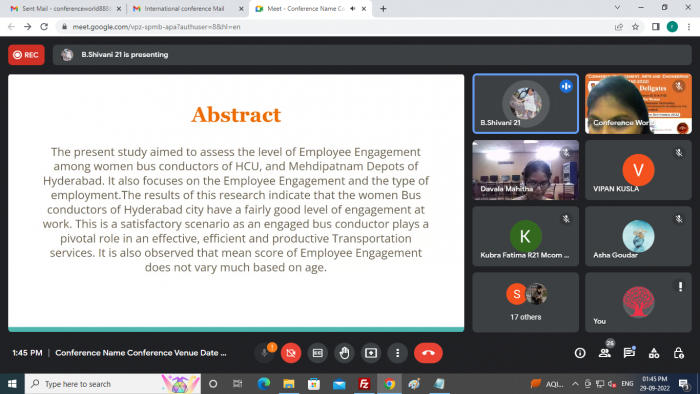Click the red REC recording indicator
The image size is (700, 394).
(26, 55)
